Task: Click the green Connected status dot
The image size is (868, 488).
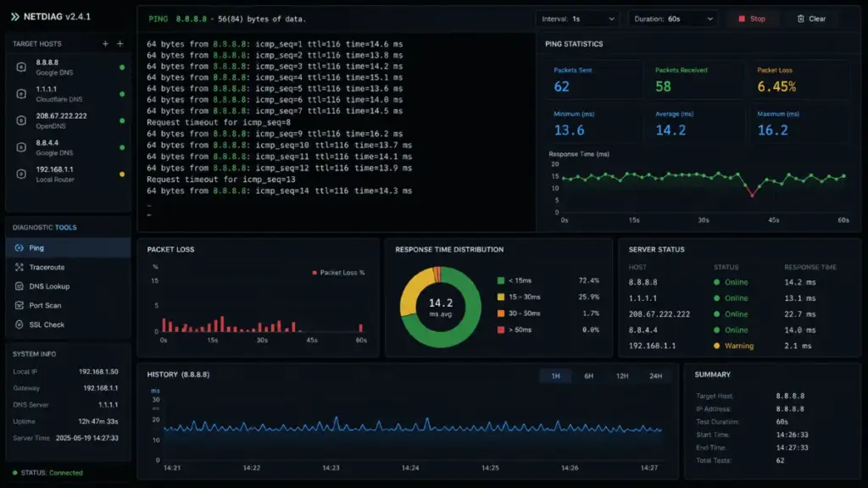Action: [x=15, y=473]
